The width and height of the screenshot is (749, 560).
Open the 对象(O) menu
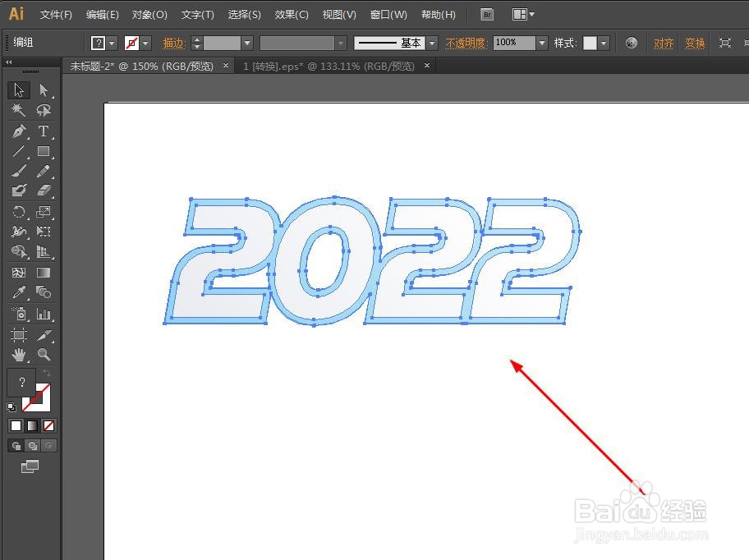pos(149,15)
